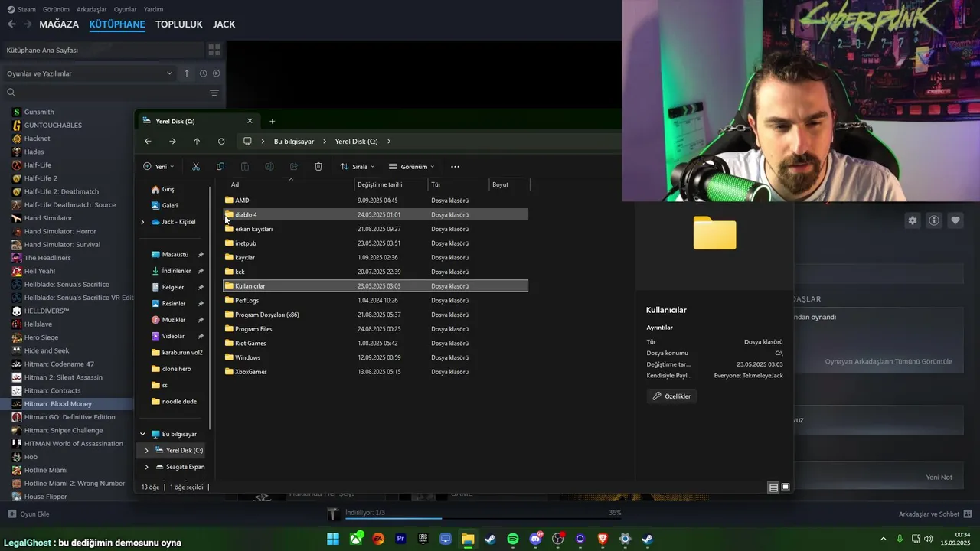Open Arkadaşlar ve Sohbet in Steam

pos(935,514)
